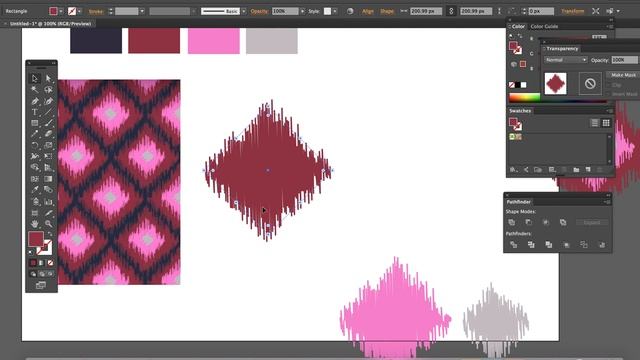Select the Pen tool
Image resolution: width=640 pixels, height=360 pixels.
(35, 101)
